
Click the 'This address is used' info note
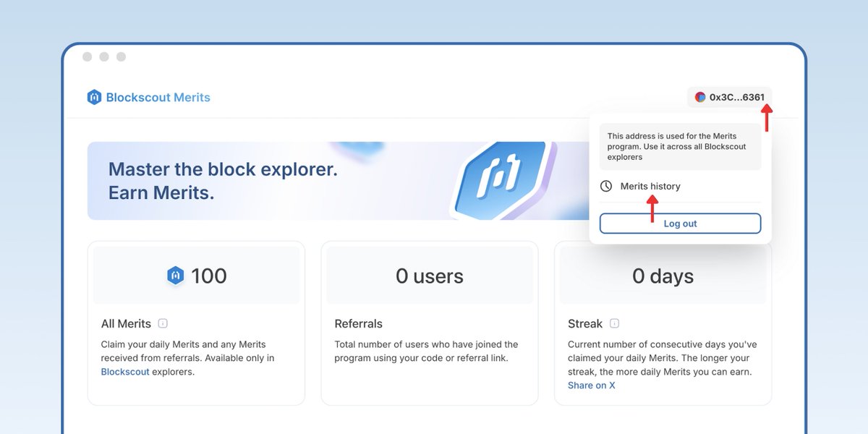point(680,146)
